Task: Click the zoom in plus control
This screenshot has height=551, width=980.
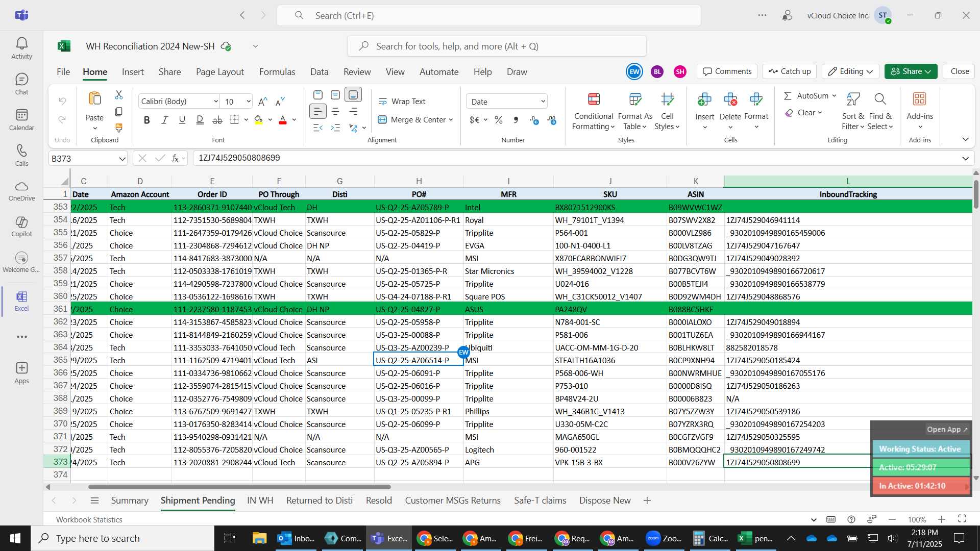Action: pyautogui.click(x=942, y=519)
